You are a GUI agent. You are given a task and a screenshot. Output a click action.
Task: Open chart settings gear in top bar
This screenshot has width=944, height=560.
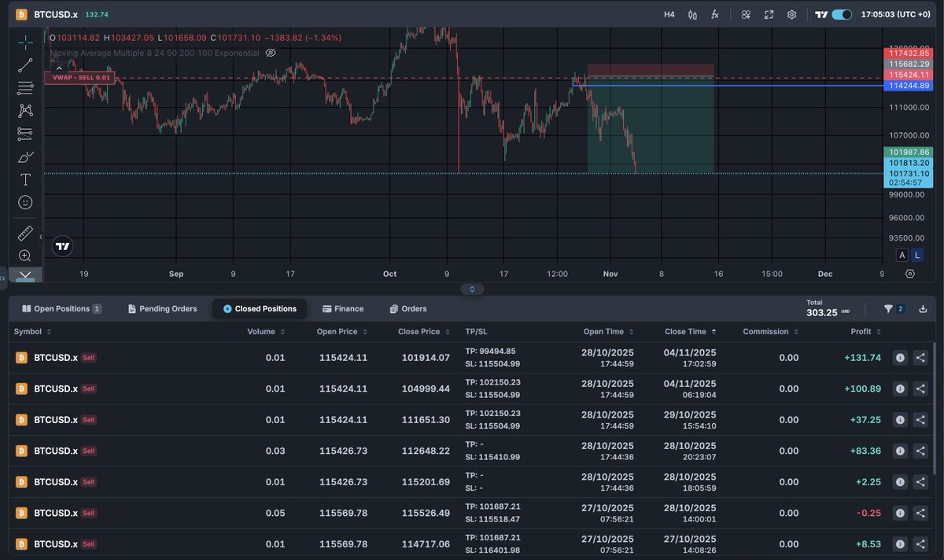click(792, 14)
